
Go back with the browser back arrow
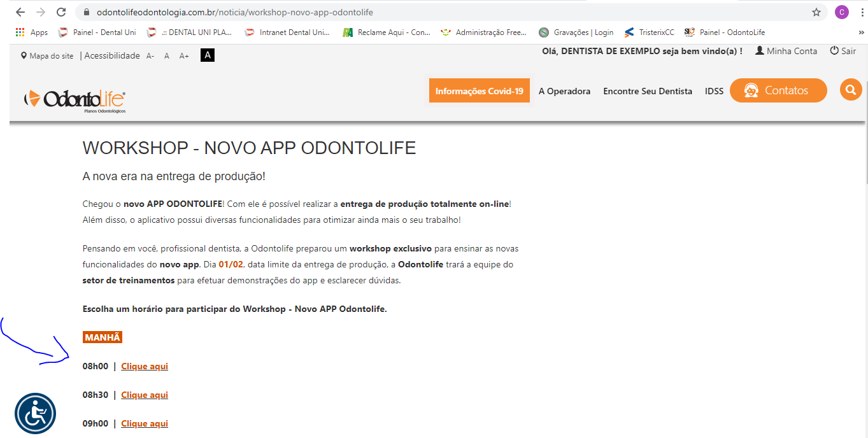pyautogui.click(x=20, y=12)
